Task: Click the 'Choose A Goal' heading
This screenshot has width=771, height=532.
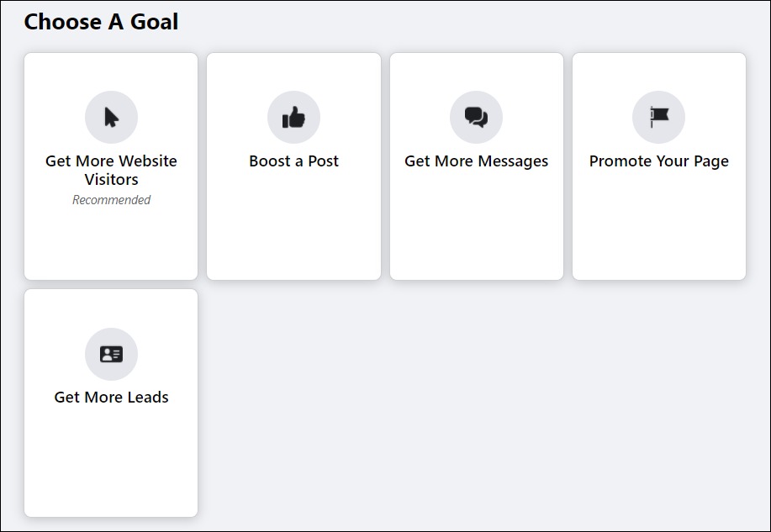Action: click(x=101, y=22)
